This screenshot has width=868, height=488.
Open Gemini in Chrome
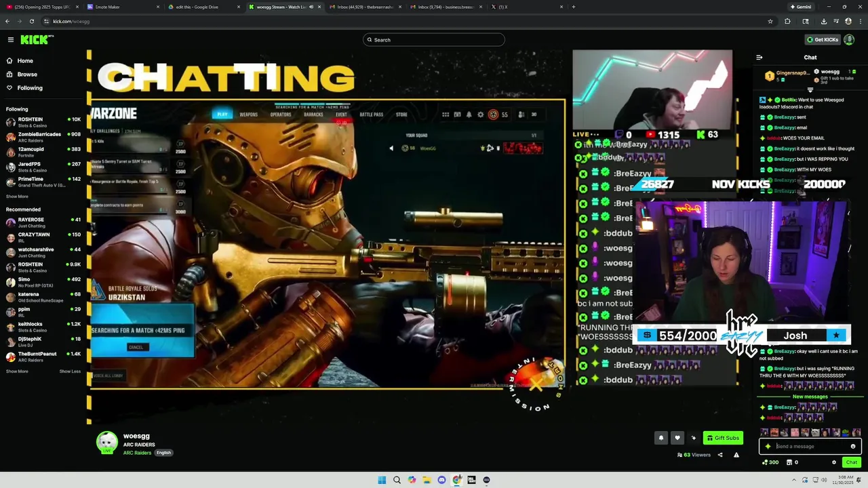pyautogui.click(x=801, y=7)
